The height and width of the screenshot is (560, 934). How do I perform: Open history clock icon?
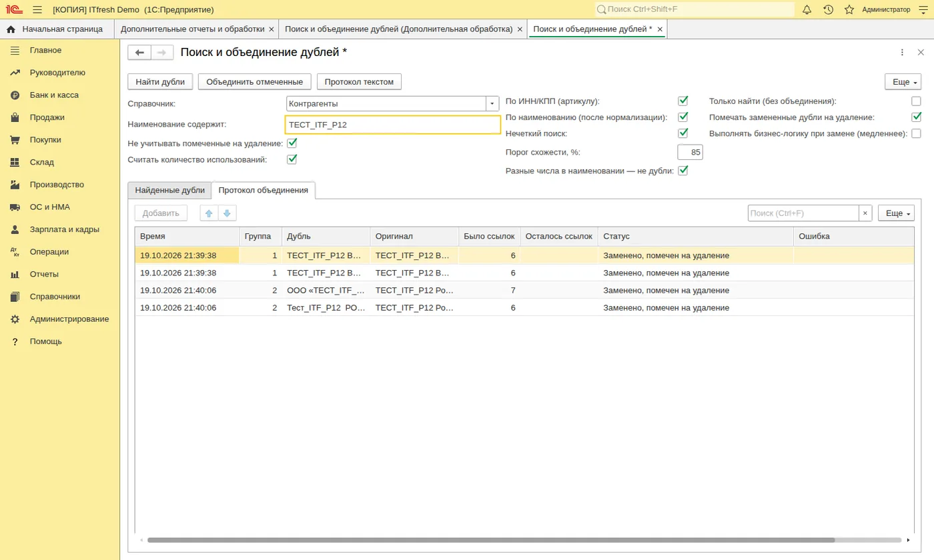tap(828, 9)
